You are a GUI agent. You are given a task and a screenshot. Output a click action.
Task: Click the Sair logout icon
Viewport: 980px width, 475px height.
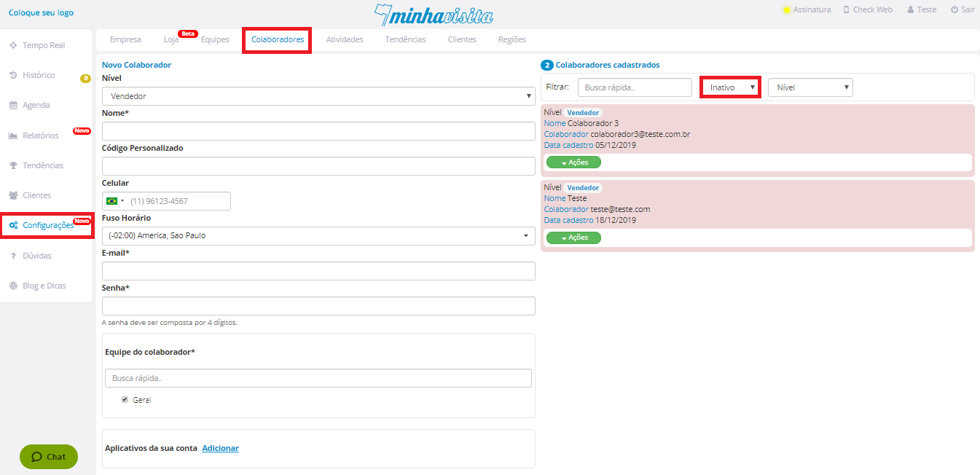pos(954,9)
